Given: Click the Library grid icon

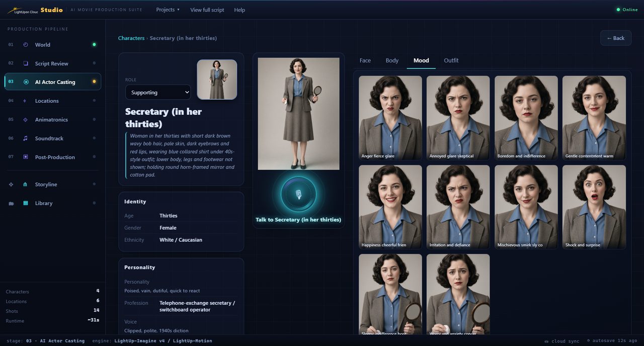Looking at the screenshot, I should [26, 203].
